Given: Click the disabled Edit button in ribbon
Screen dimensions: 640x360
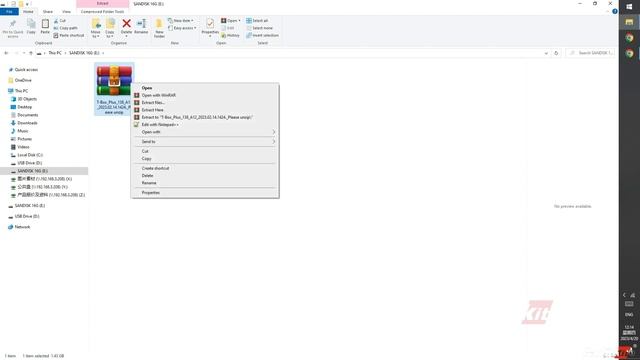Looking at the screenshot, I should pos(228,28).
